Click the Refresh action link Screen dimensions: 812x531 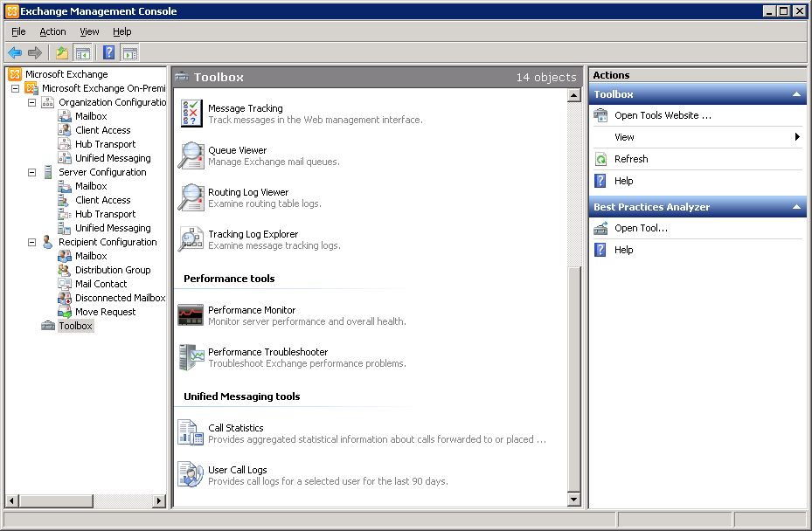coord(631,159)
